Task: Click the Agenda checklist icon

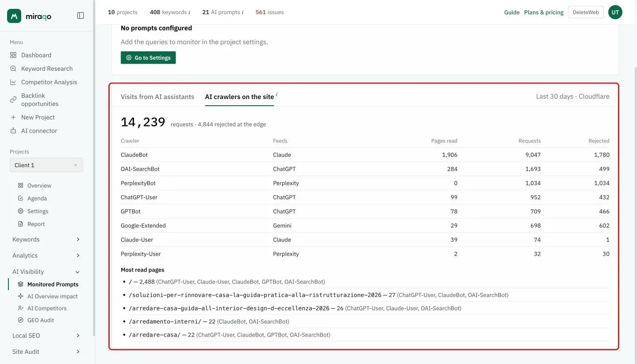Action: [x=20, y=199]
